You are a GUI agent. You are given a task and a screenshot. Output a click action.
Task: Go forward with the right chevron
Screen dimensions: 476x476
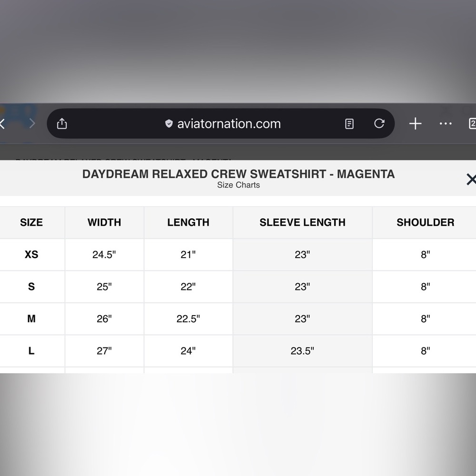coord(32,124)
